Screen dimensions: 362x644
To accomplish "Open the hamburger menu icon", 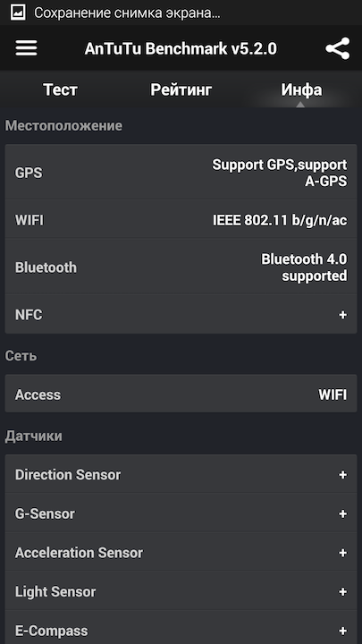I will pos(26,48).
